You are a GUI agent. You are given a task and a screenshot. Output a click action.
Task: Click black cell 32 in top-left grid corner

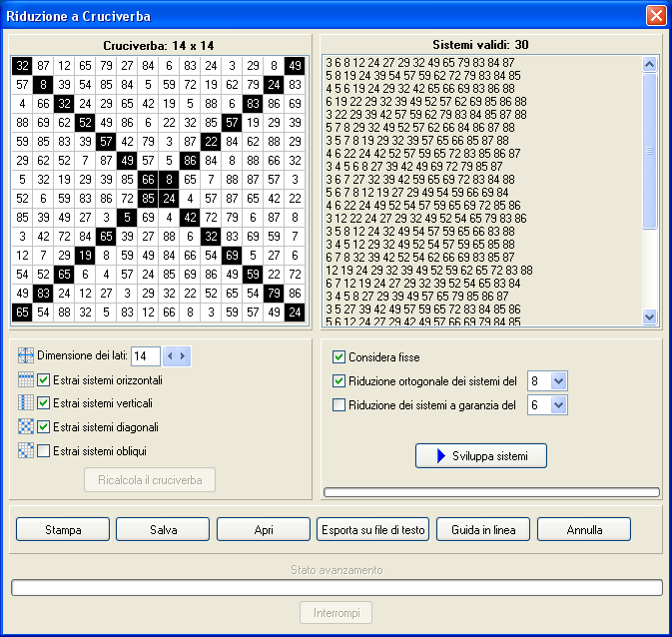point(22,66)
